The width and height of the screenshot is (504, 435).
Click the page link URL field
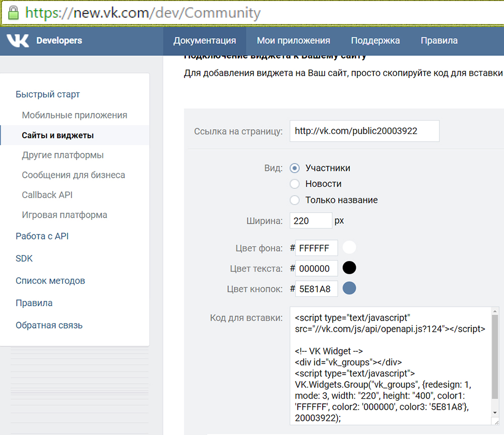(364, 131)
